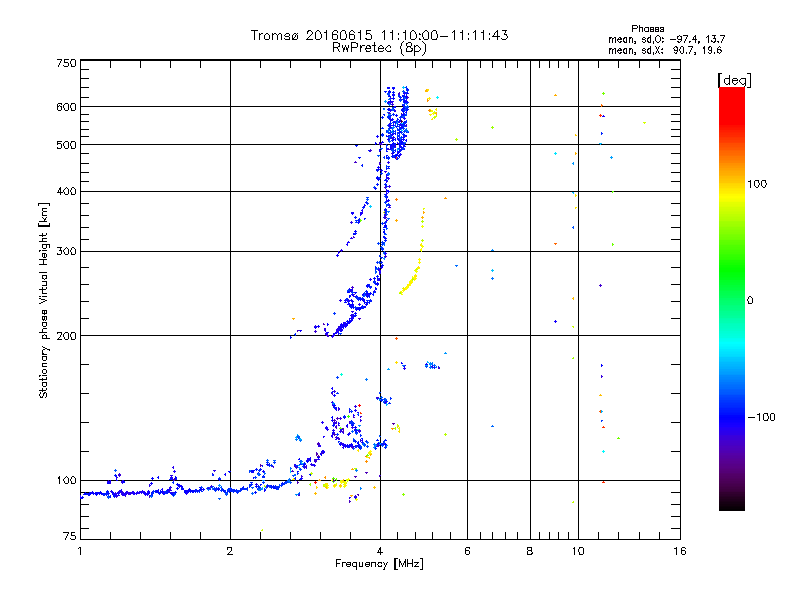
Task: Click the x-axis label '16'
Action: coord(680,551)
